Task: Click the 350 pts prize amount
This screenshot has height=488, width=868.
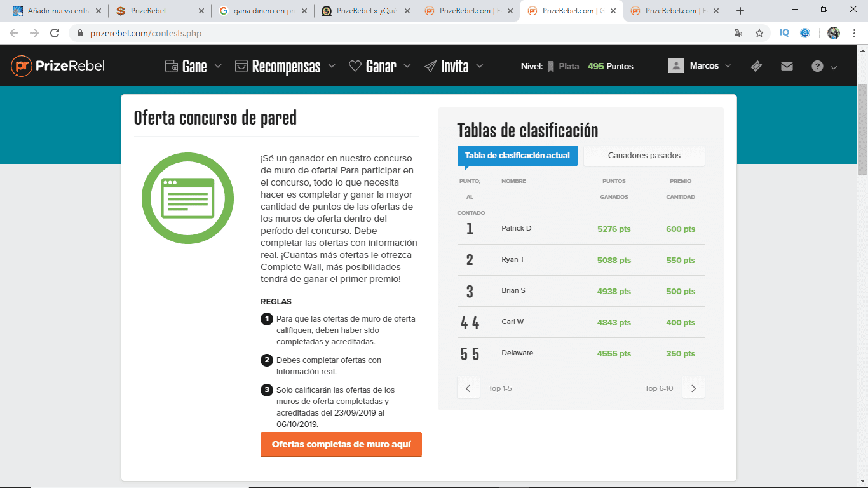Action: pos(681,354)
